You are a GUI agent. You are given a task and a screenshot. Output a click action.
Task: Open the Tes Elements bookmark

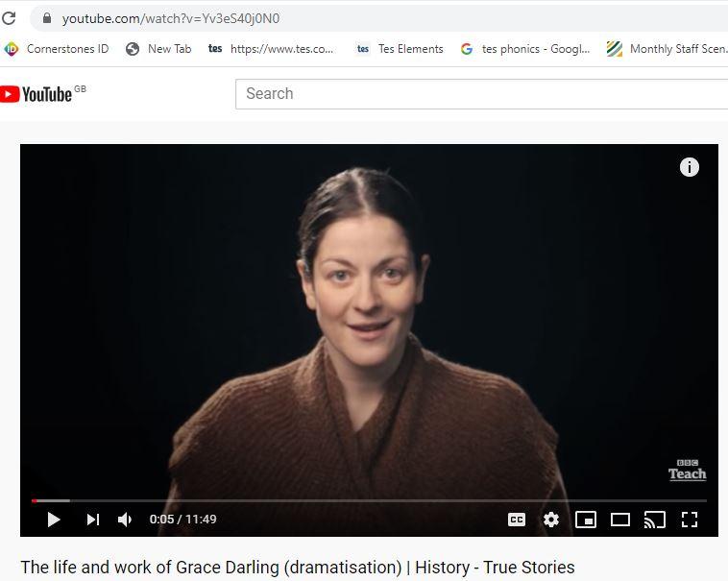400,49
